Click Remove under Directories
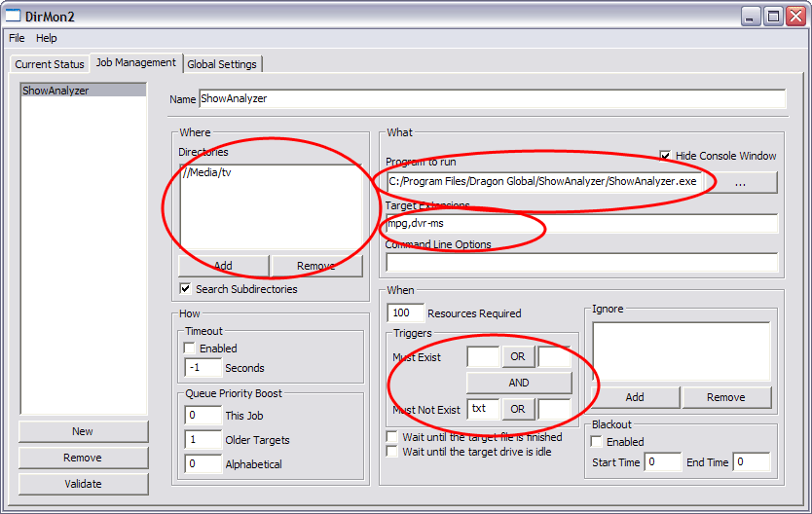Screen dimensions: 812x514 [x=315, y=266]
